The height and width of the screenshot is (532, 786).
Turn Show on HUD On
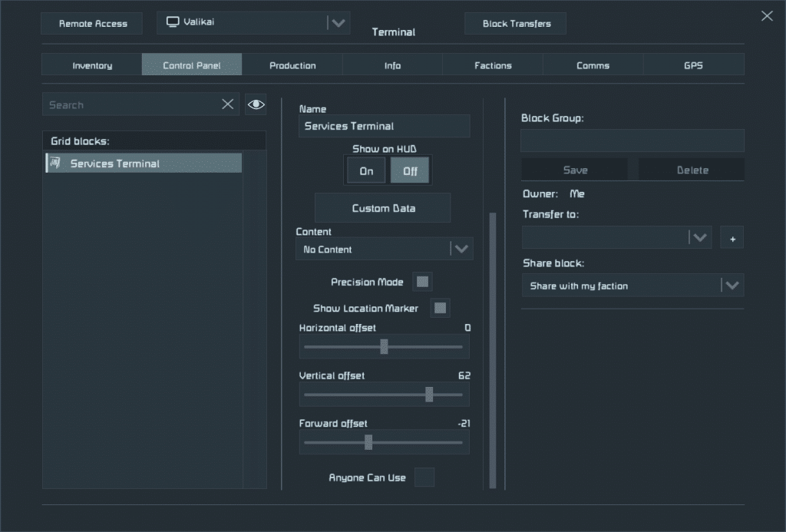pyautogui.click(x=366, y=170)
